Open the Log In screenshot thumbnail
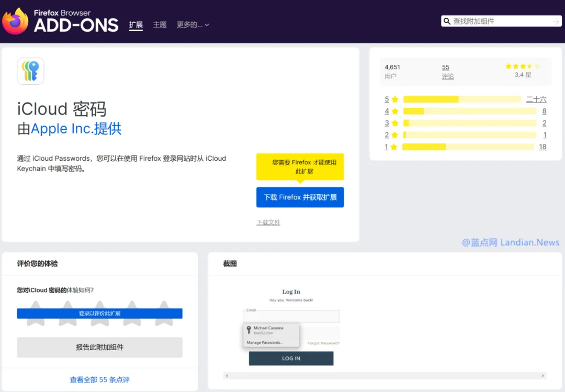This screenshot has width=565, height=392. 291,327
